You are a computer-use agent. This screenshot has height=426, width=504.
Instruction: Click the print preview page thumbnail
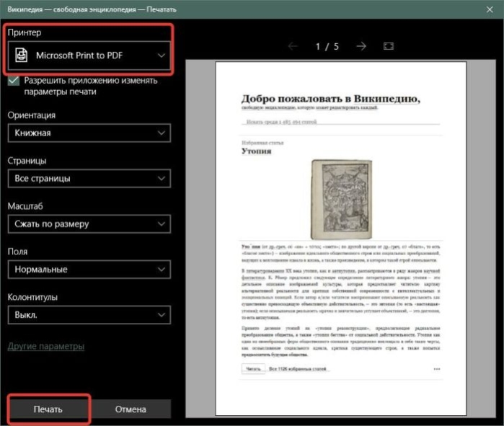[x=341, y=238]
